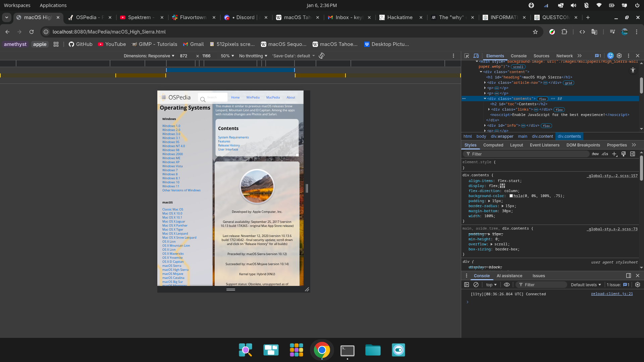Click the Windows XP sidebar link
The image size is (644, 362).
tap(171, 162)
